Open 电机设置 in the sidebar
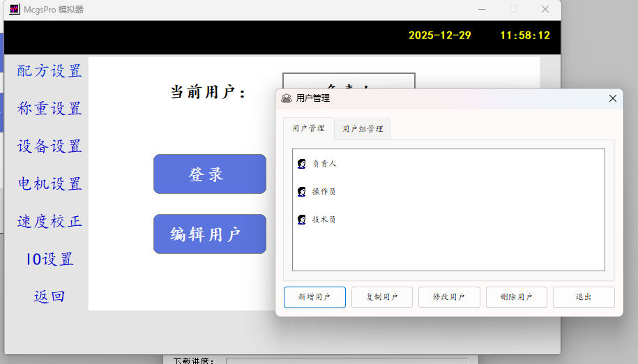 50,184
